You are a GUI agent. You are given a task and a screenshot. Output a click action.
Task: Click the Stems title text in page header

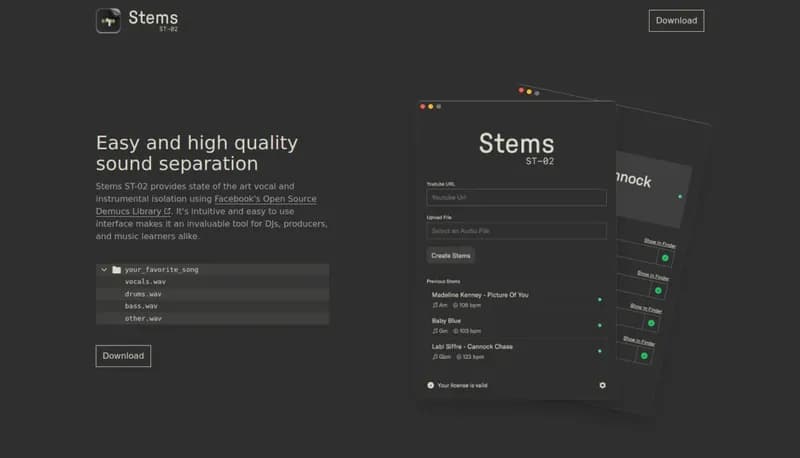(153, 18)
